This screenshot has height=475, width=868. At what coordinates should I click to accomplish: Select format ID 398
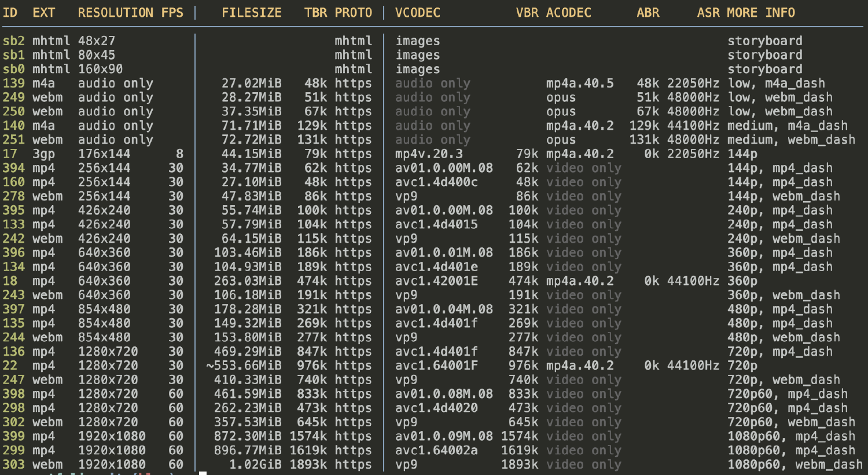pos(14,394)
